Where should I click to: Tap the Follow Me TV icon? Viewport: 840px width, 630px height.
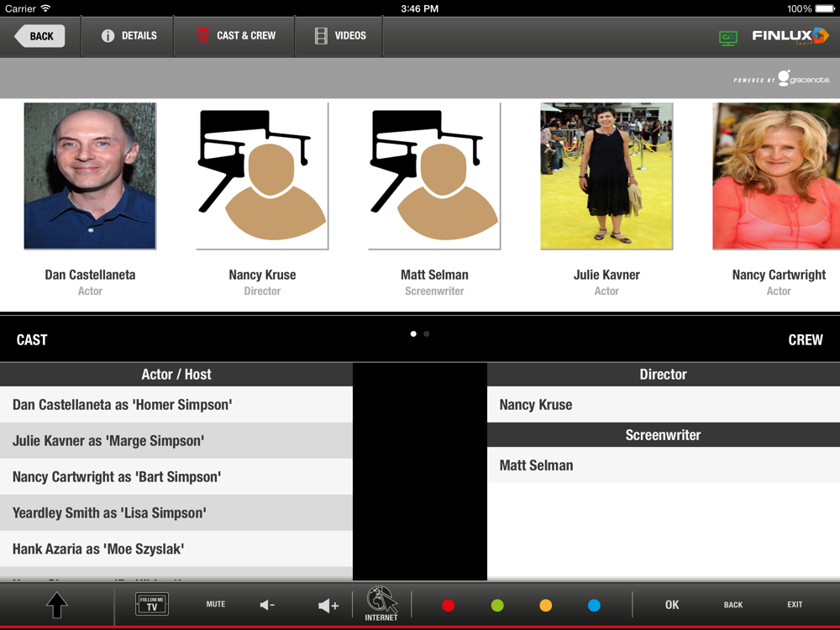tap(152, 604)
